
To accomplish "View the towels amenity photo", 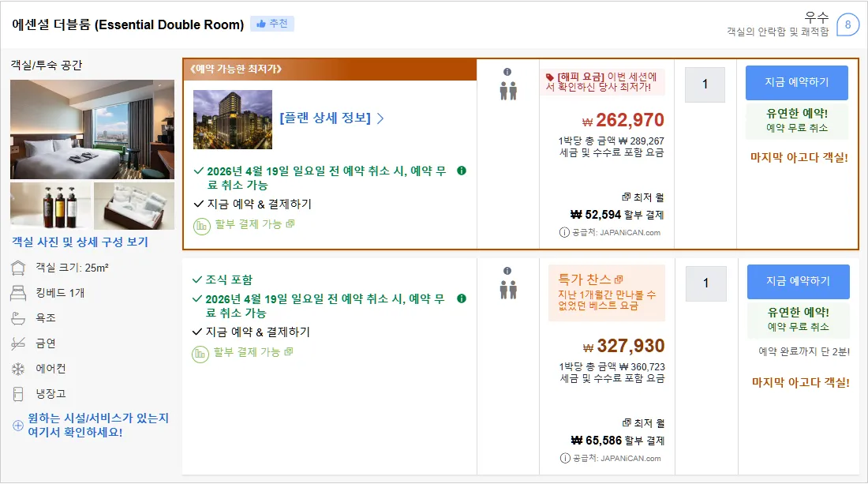I will (x=134, y=206).
